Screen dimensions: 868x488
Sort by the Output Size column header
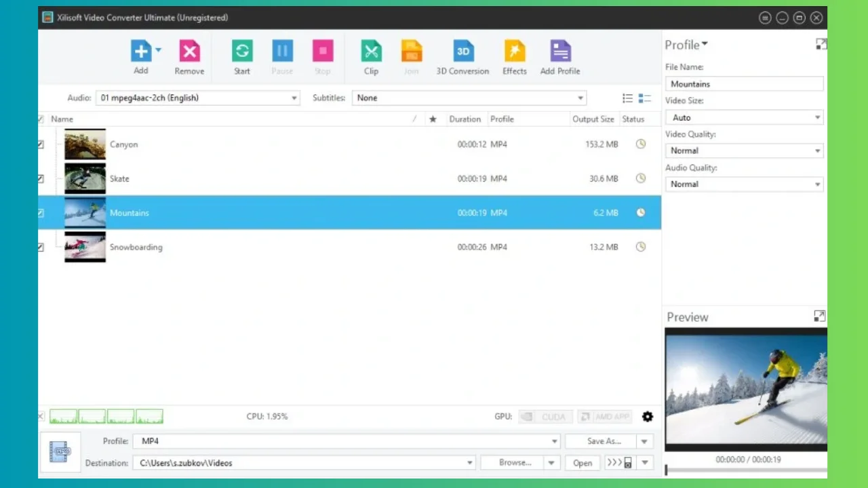tap(593, 119)
